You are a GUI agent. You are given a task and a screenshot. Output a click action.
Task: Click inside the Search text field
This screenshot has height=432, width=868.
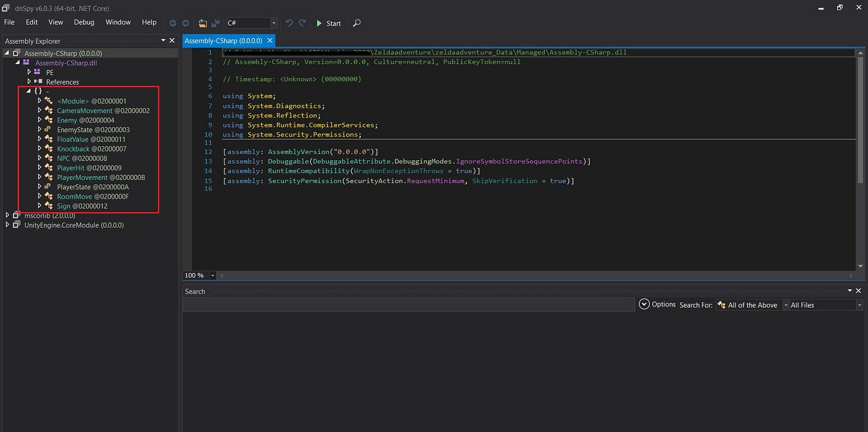[409, 305]
